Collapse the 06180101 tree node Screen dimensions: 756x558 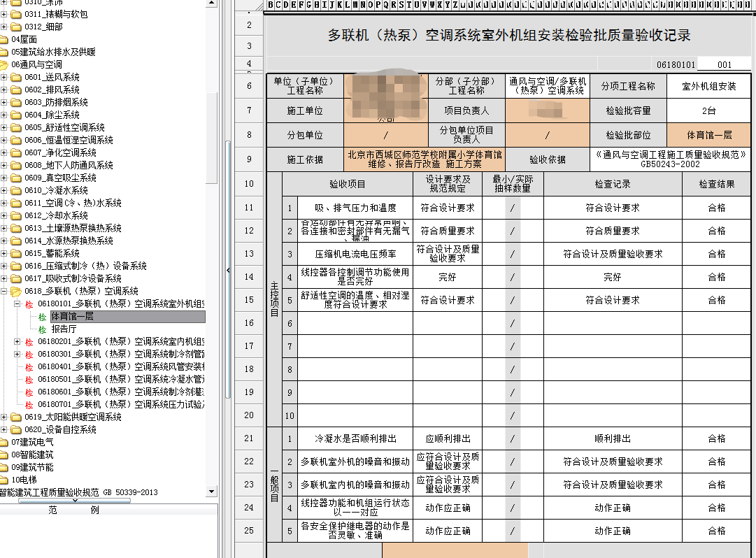coord(17,304)
